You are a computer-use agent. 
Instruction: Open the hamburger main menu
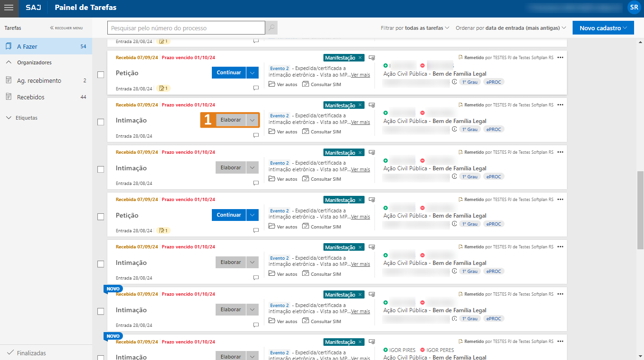tap(9, 8)
